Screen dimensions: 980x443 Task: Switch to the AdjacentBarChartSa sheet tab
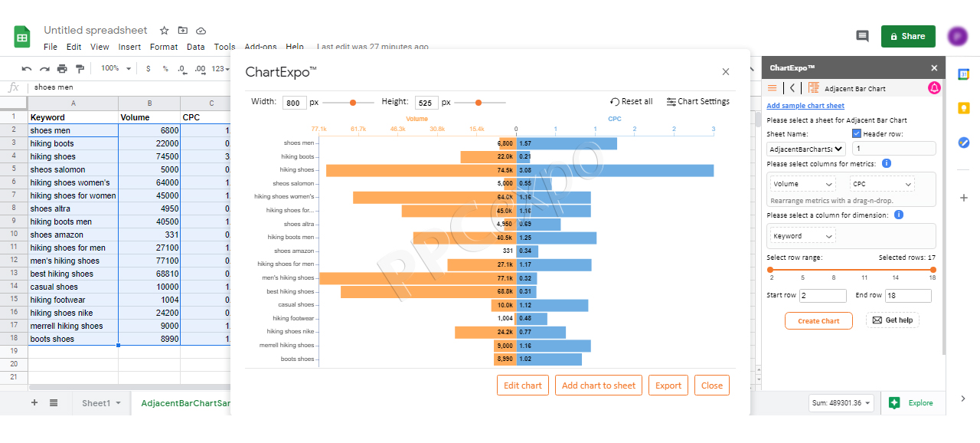185,403
